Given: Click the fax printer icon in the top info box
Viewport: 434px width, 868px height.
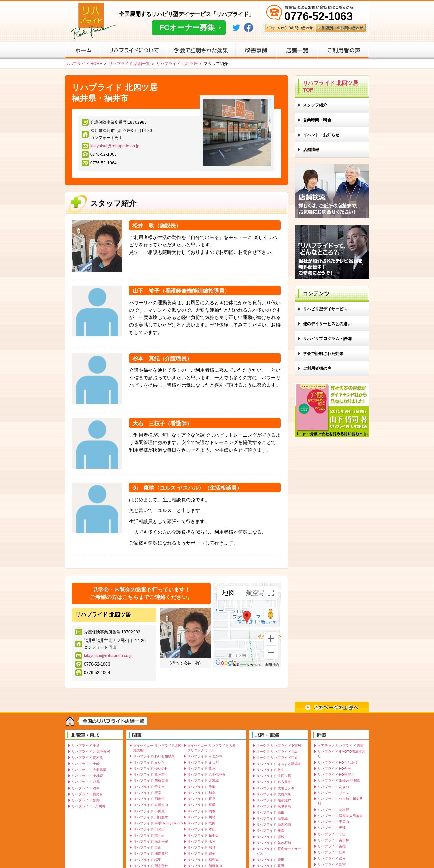Looking at the screenshot, I should (x=85, y=163).
